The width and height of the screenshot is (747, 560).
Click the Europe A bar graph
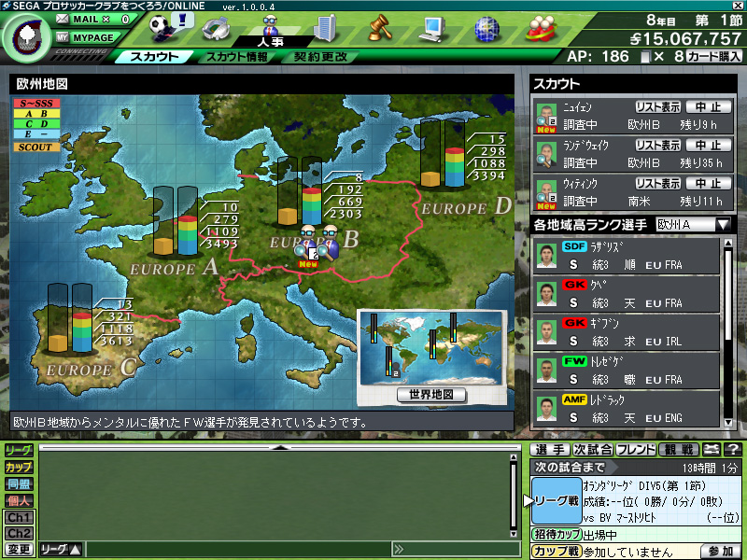click(x=176, y=221)
